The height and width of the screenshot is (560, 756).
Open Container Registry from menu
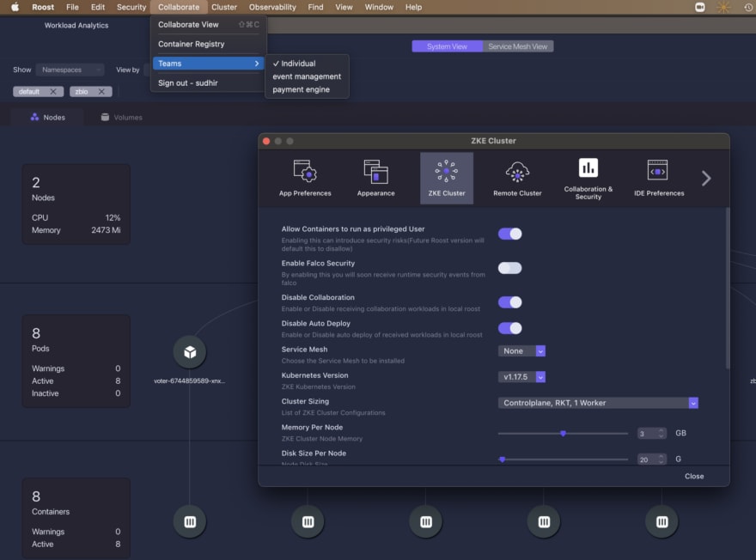pyautogui.click(x=208, y=44)
